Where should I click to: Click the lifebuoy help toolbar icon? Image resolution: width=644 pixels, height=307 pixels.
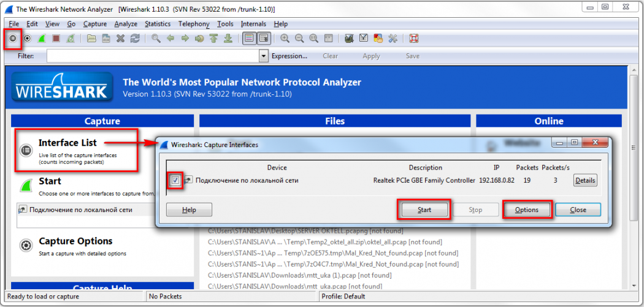pyautogui.click(x=413, y=39)
